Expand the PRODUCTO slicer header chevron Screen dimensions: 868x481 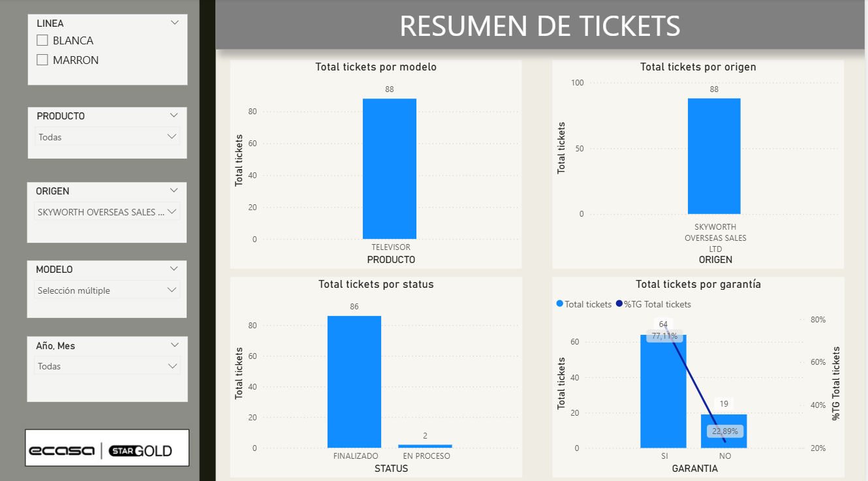click(x=174, y=116)
